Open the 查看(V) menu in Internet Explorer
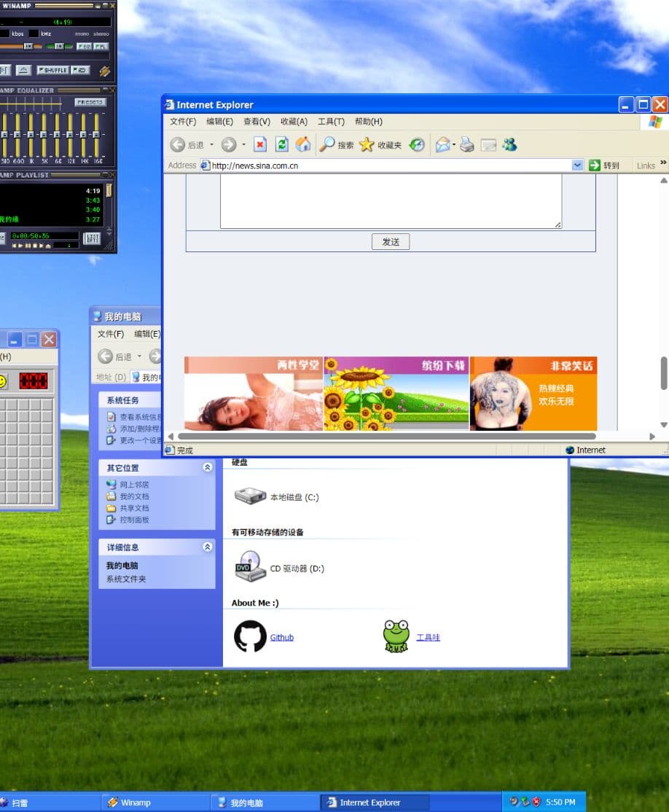 (x=257, y=121)
